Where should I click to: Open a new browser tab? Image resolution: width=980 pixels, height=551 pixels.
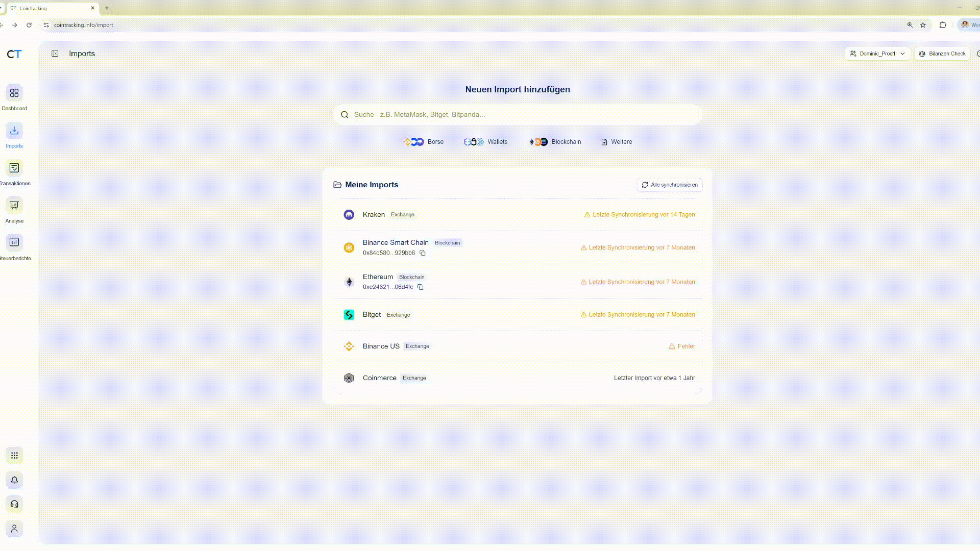pyautogui.click(x=107, y=8)
